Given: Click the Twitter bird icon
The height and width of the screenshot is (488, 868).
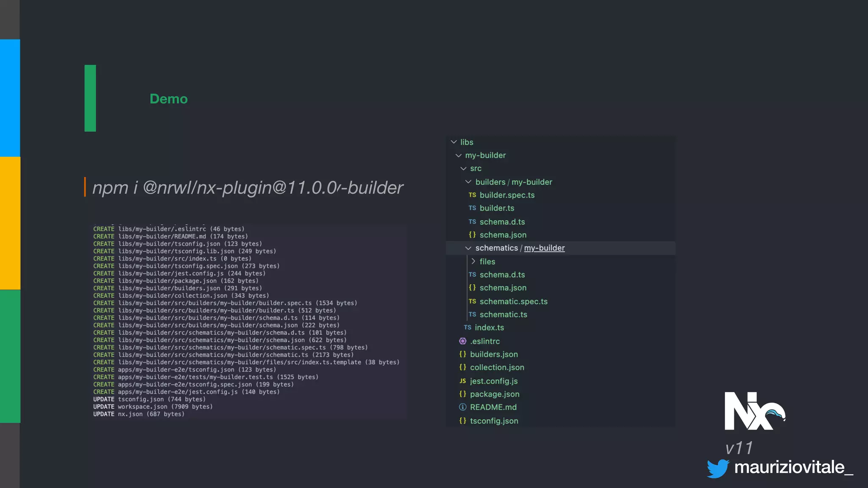Looking at the screenshot, I should tap(718, 469).
